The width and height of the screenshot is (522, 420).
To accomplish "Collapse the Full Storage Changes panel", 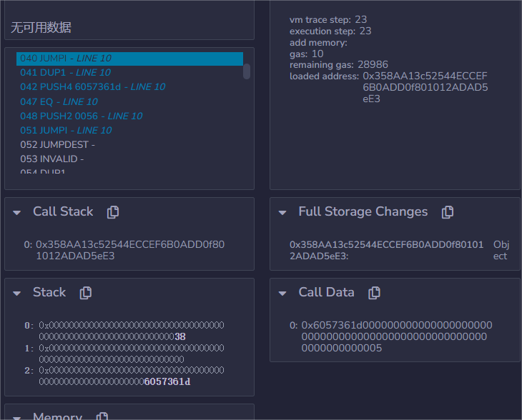I will [x=282, y=212].
